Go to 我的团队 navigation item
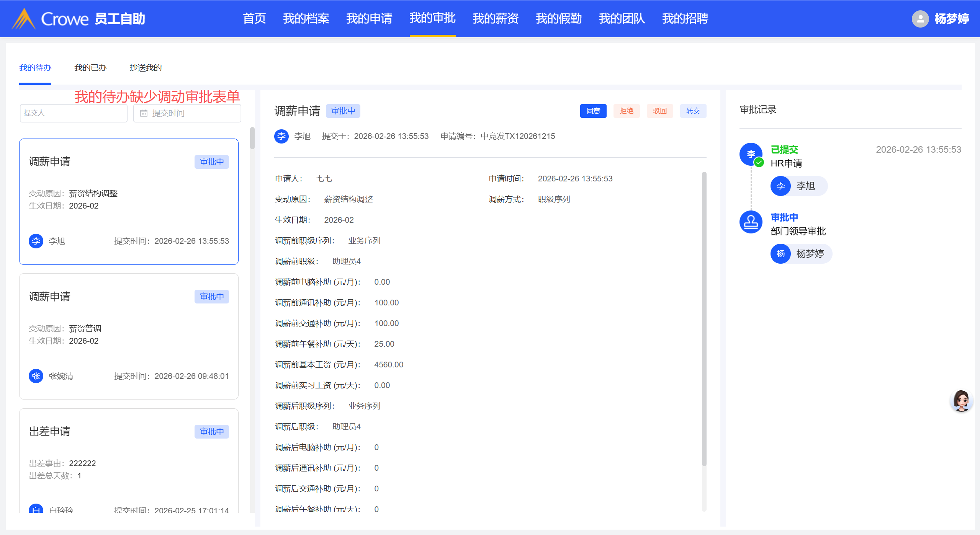 [x=622, y=18]
